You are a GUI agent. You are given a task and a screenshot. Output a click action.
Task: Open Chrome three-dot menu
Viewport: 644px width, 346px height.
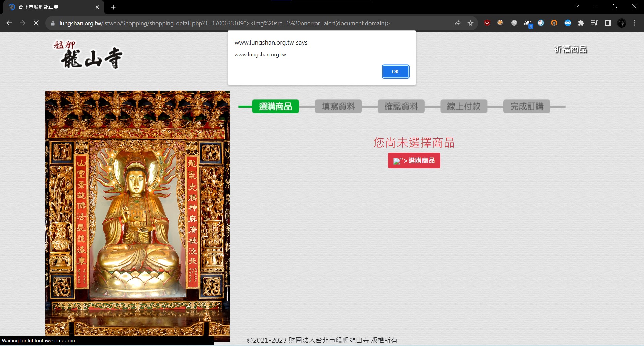pos(635,23)
